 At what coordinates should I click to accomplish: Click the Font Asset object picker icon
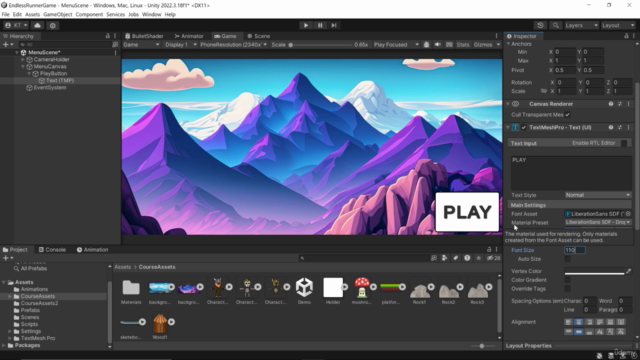coord(628,214)
